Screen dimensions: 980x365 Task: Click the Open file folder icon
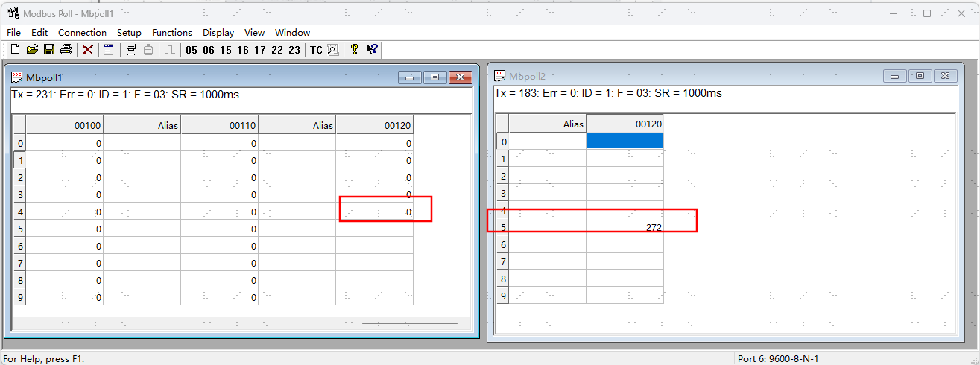click(32, 50)
